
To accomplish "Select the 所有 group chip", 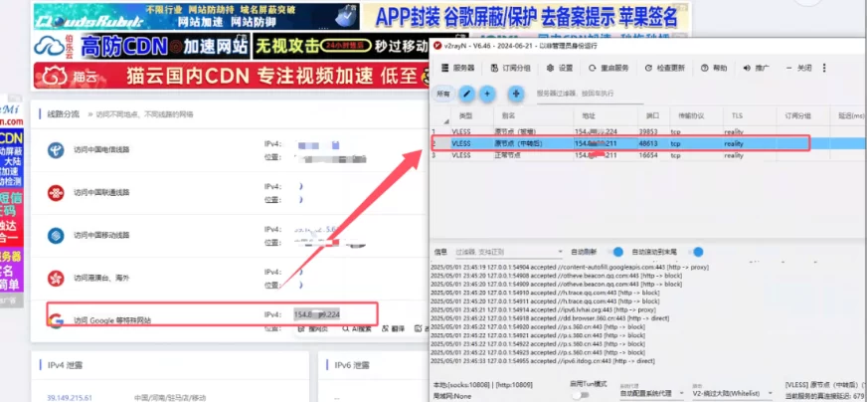I will (443, 95).
